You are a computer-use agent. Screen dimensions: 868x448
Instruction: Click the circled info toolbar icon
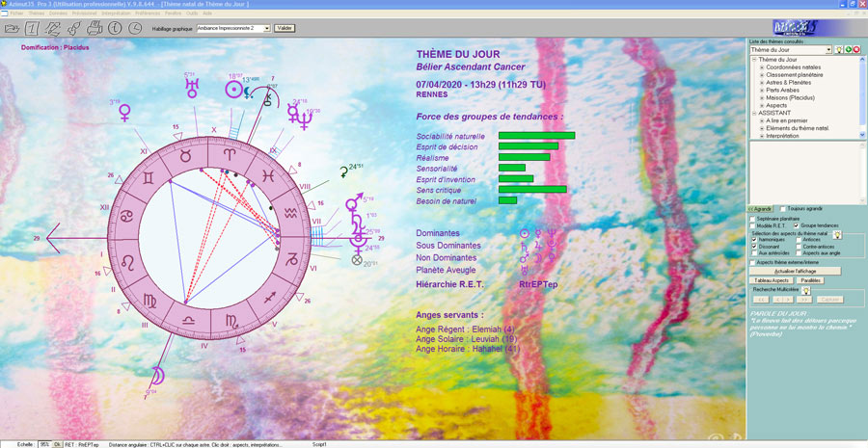[x=114, y=28]
